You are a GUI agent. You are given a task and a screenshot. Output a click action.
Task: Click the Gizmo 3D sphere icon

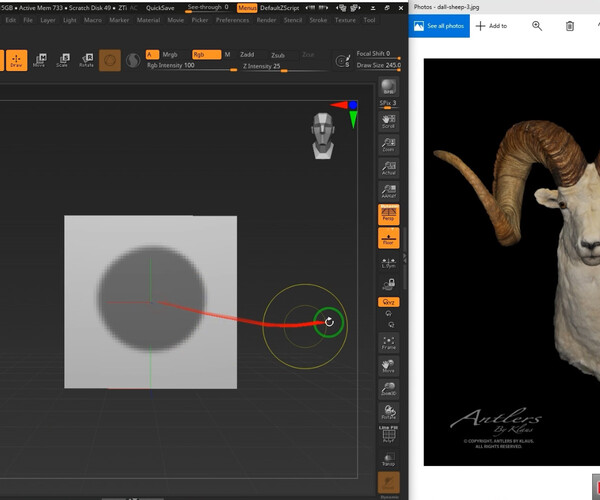[x=110, y=60]
